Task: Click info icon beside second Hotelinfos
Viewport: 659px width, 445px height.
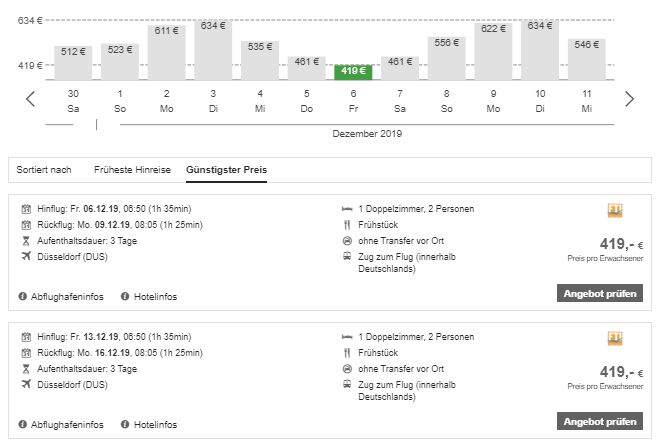Action: (x=125, y=423)
